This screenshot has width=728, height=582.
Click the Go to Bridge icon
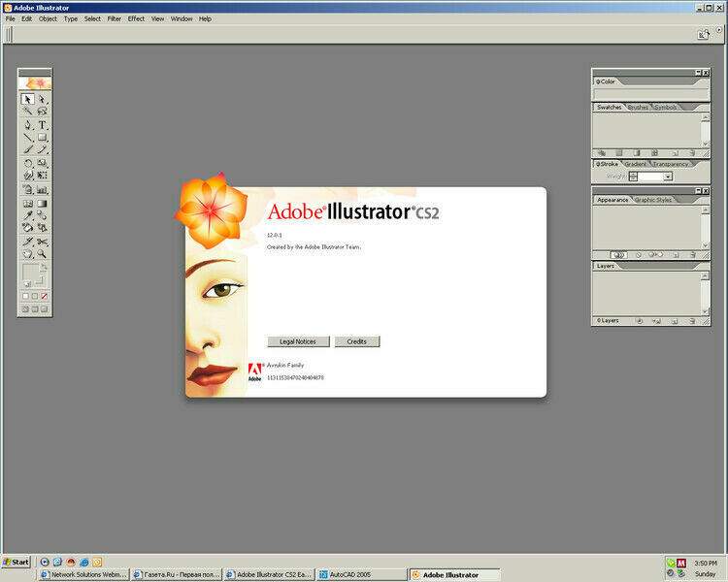point(704,35)
